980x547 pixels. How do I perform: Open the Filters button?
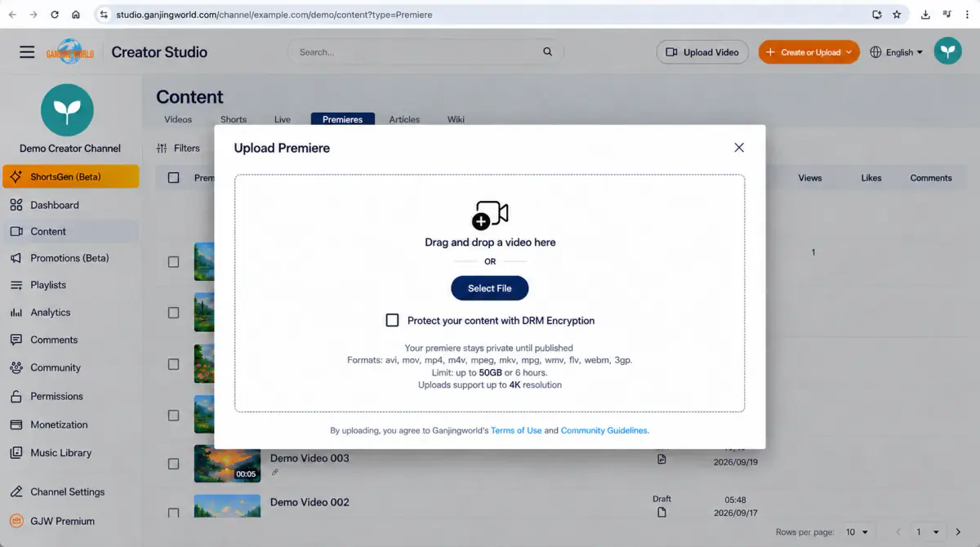178,148
